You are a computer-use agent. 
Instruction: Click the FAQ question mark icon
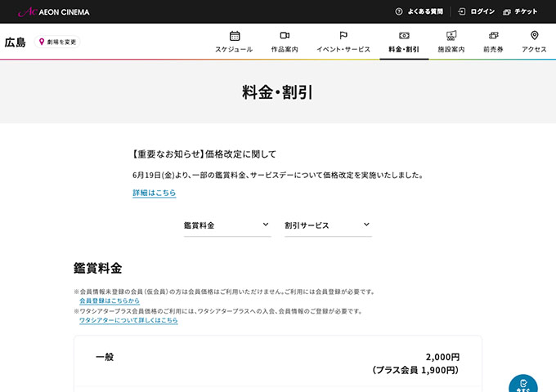tap(399, 11)
